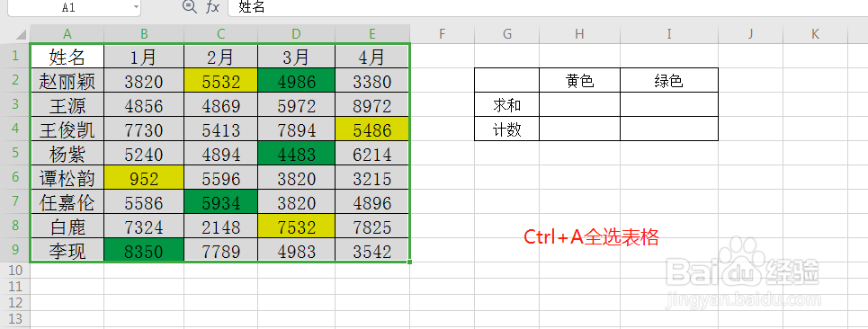The image size is (868, 329).
Task: Select column K header
Action: tap(815, 34)
